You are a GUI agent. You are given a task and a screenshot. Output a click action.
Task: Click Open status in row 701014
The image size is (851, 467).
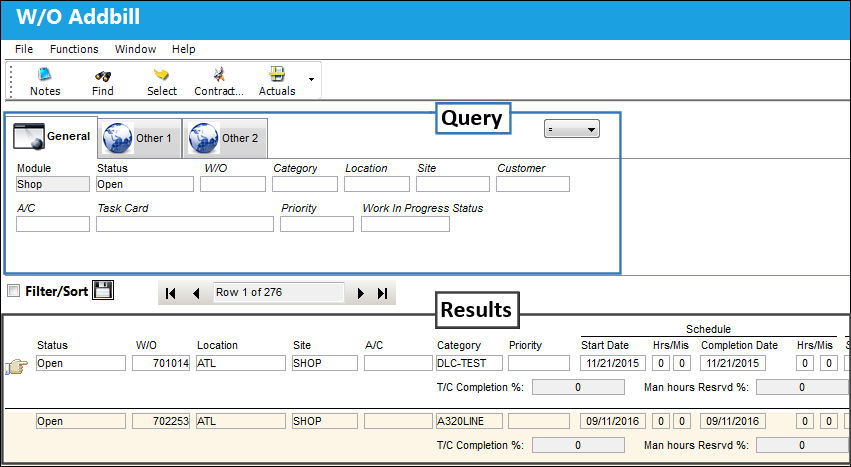tap(81, 363)
